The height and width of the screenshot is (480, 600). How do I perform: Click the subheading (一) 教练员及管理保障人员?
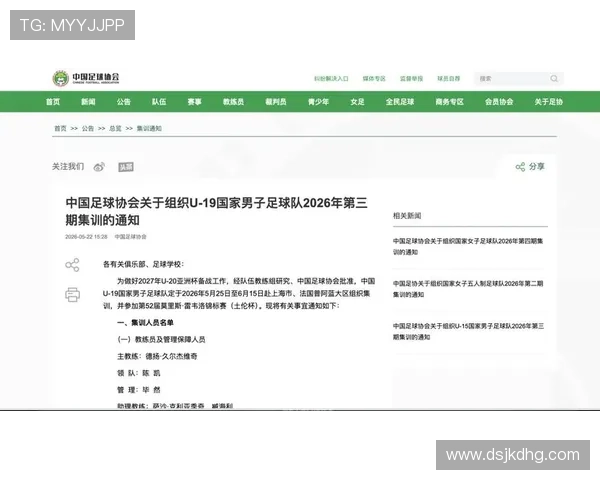[161, 340]
